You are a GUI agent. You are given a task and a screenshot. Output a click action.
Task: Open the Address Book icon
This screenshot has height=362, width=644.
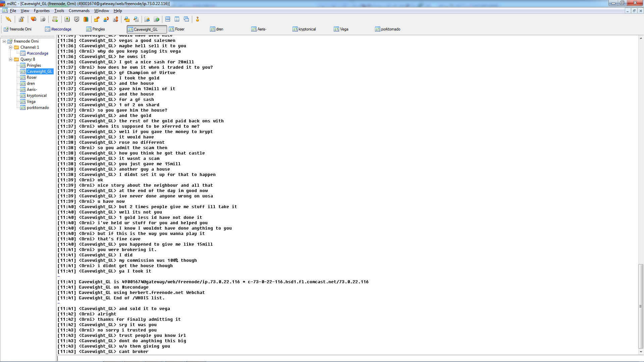pos(67,19)
